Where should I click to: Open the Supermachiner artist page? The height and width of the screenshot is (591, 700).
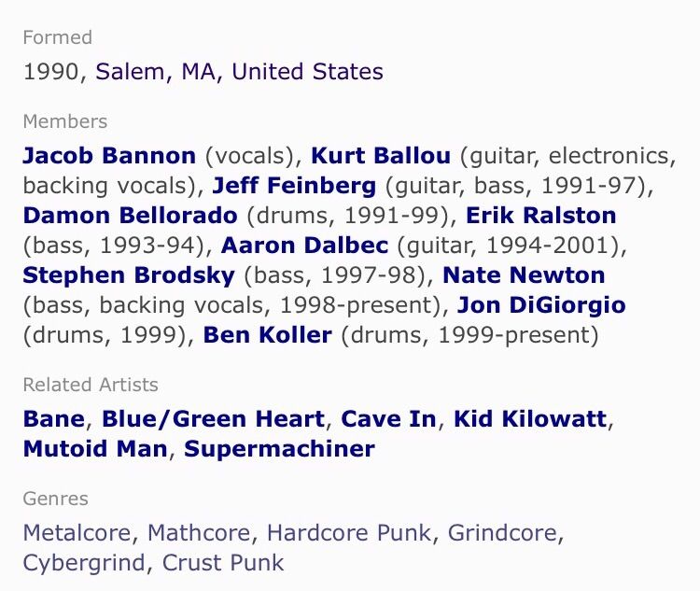[279, 449]
